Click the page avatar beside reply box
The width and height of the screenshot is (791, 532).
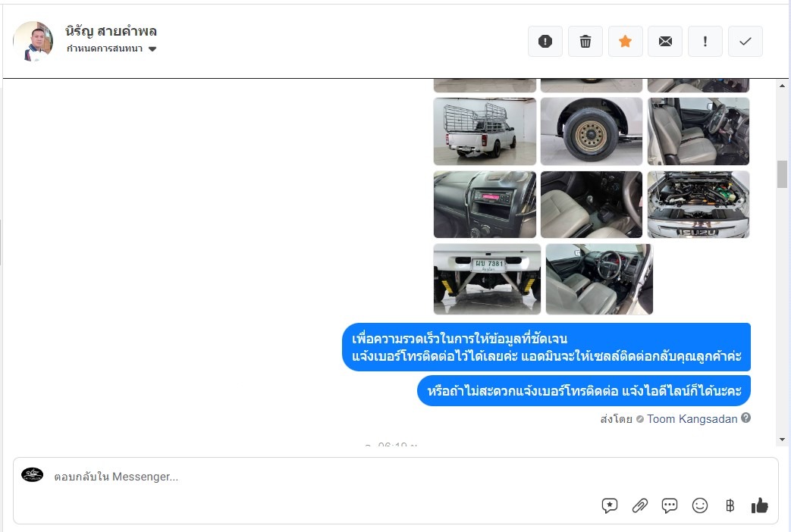tap(33, 474)
